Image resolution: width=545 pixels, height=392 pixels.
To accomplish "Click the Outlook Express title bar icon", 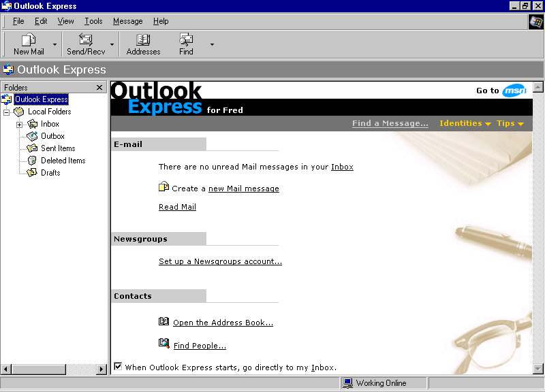I will coord(7,6).
